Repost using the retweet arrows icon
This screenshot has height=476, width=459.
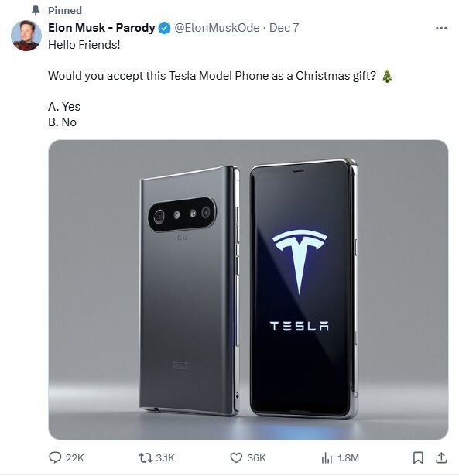[x=146, y=457]
